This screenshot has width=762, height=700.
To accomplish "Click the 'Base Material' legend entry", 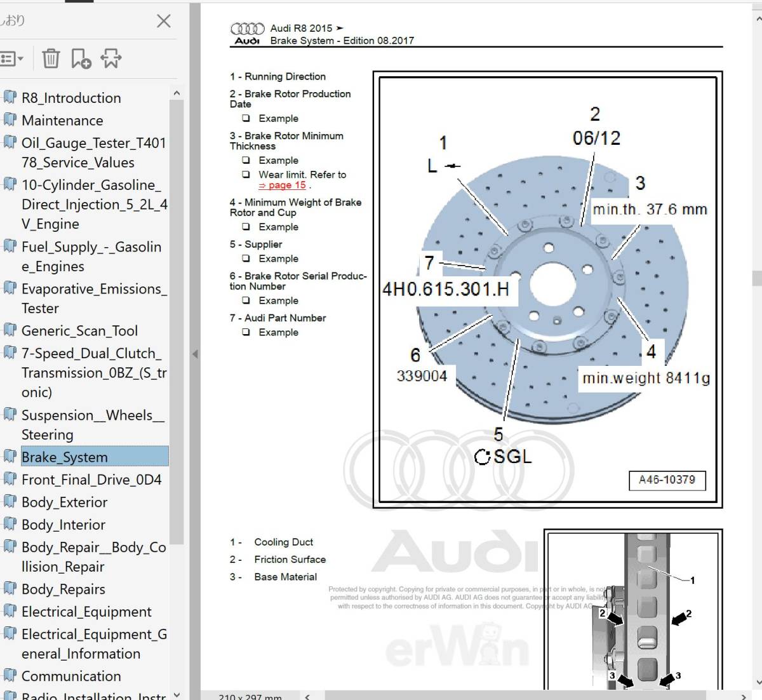I will (286, 577).
